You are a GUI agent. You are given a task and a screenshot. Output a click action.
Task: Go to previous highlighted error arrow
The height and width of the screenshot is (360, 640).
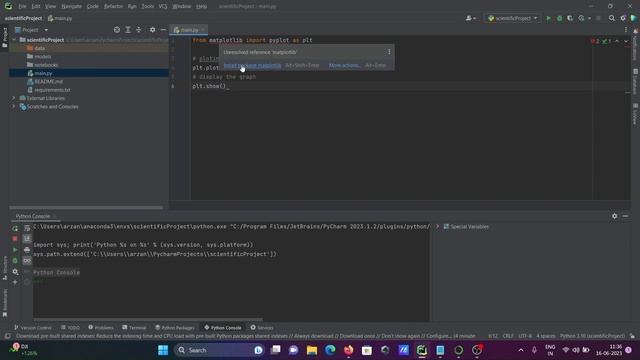click(x=617, y=41)
